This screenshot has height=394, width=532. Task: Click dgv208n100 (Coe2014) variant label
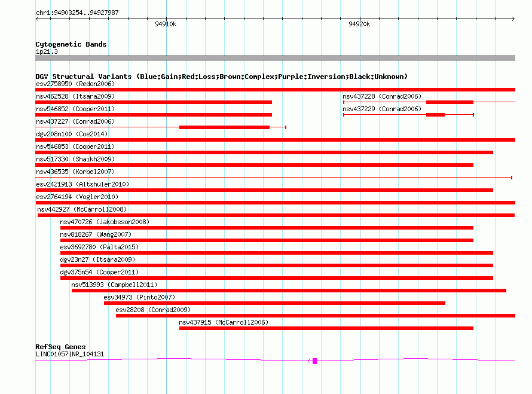click(72, 134)
